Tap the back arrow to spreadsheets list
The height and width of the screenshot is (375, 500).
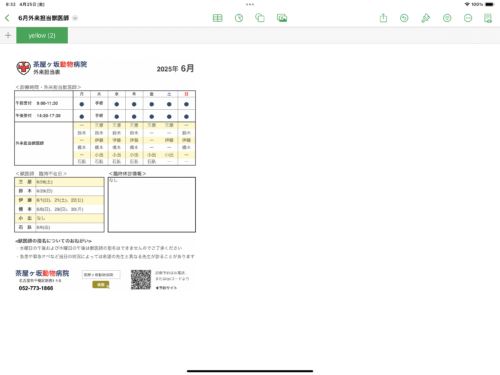[x=7, y=18]
